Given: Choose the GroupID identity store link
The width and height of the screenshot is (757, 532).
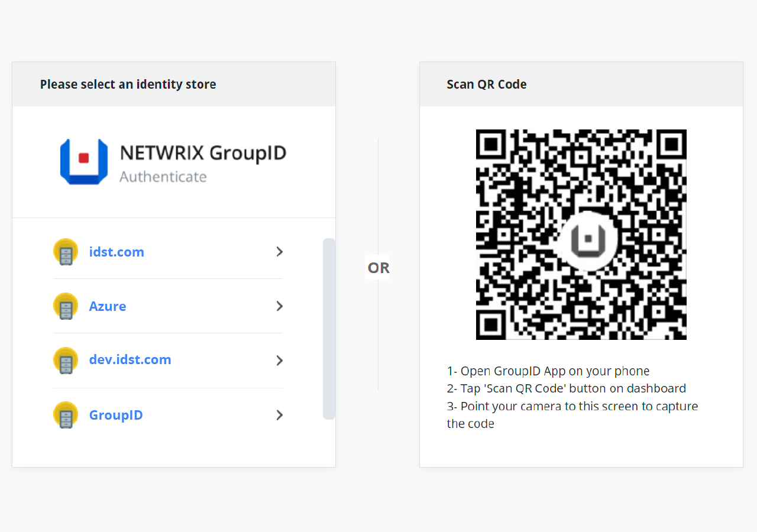Looking at the screenshot, I should pyautogui.click(x=116, y=415).
